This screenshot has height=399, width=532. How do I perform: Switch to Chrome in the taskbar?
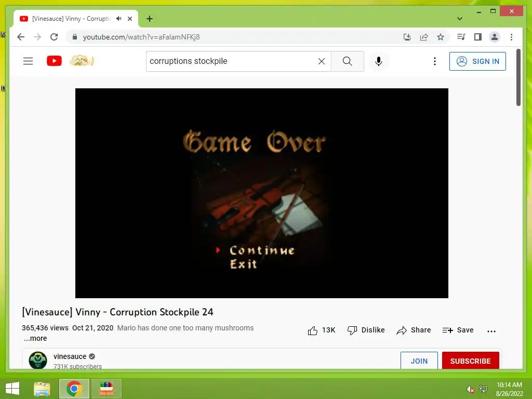[x=74, y=389]
